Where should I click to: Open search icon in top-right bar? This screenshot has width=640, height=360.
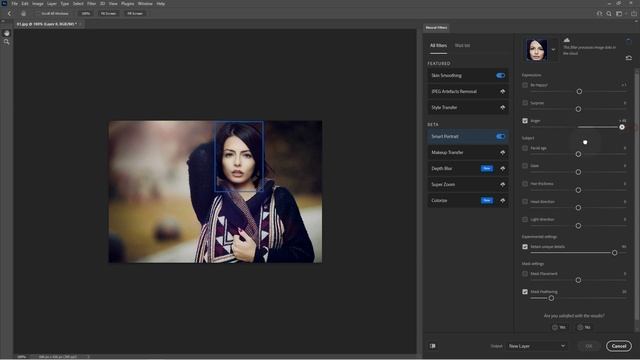[x=609, y=13]
